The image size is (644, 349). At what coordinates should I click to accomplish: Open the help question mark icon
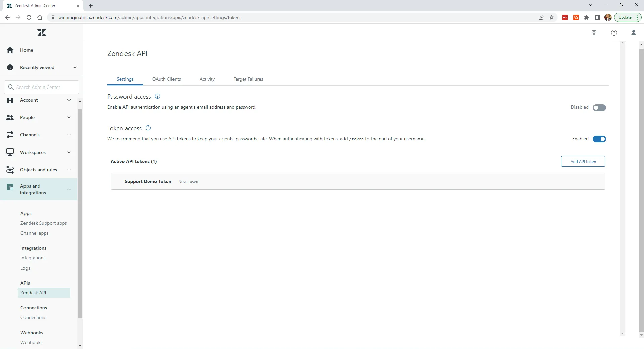pyautogui.click(x=614, y=33)
